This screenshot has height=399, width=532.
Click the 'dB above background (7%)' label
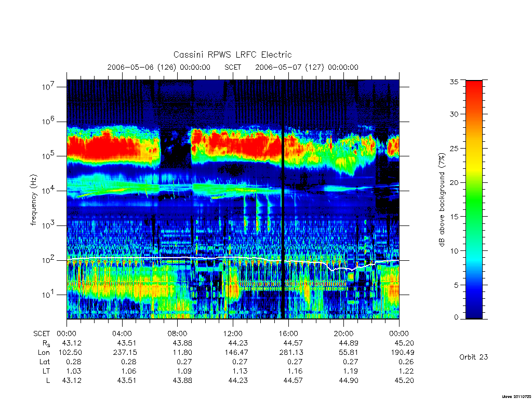click(x=442, y=199)
